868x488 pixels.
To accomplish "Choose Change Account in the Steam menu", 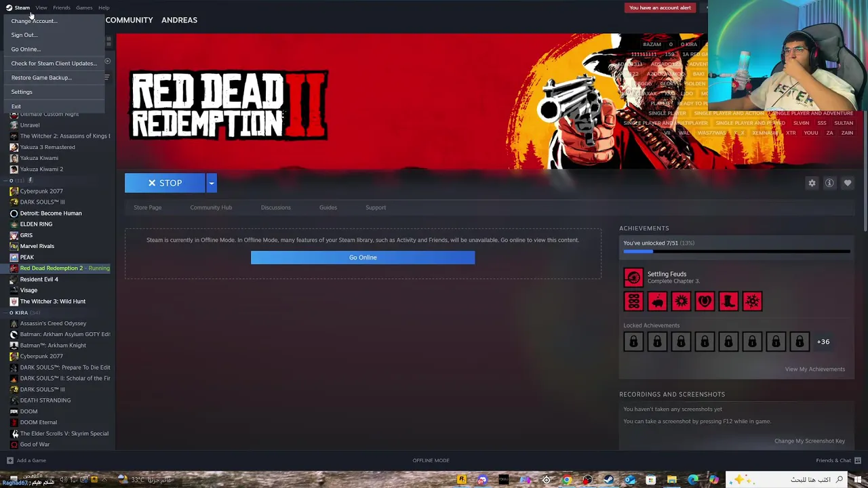I will (x=34, y=21).
